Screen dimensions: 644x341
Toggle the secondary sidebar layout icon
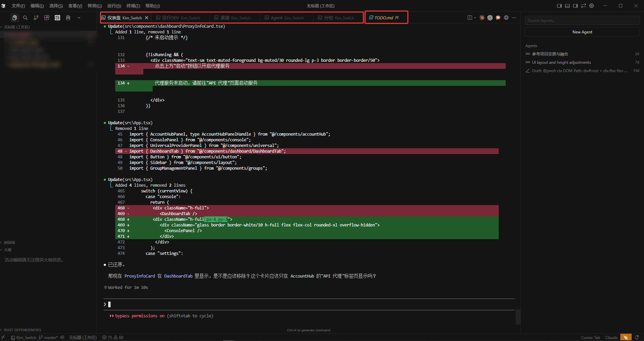(576, 6)
